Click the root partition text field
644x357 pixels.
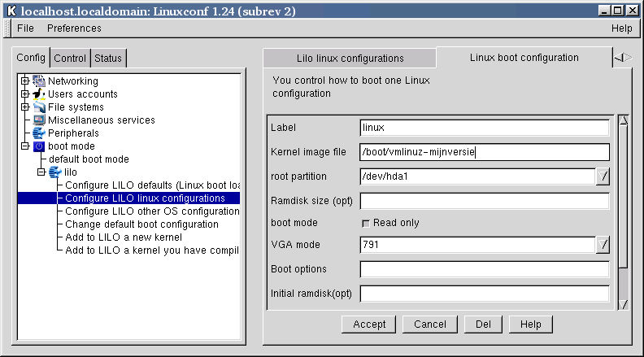(477, 176)
